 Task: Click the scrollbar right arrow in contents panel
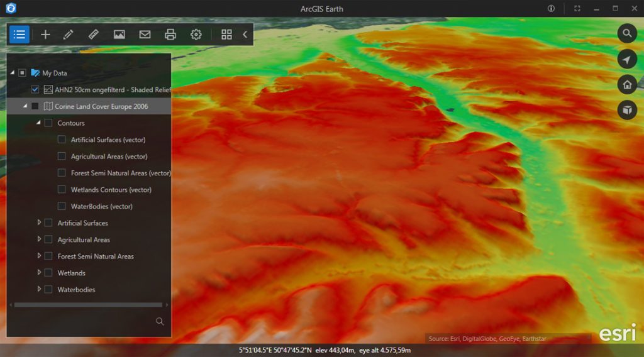click(x=167, y=305)
